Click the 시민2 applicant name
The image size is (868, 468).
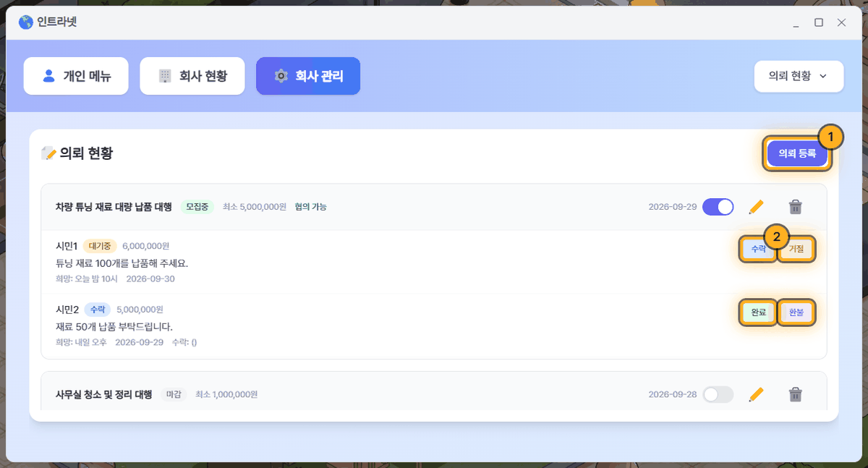pyautogui.click(x=67, y=310)
